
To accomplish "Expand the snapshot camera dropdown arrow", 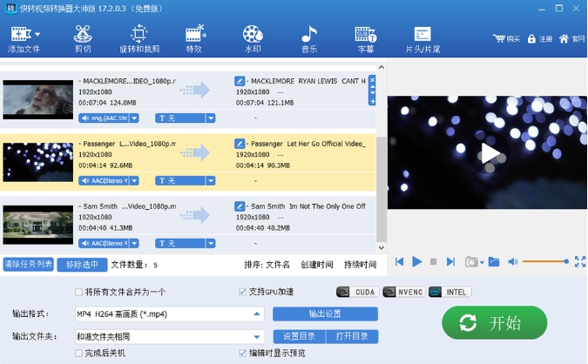I will click(x=482, y=262).
